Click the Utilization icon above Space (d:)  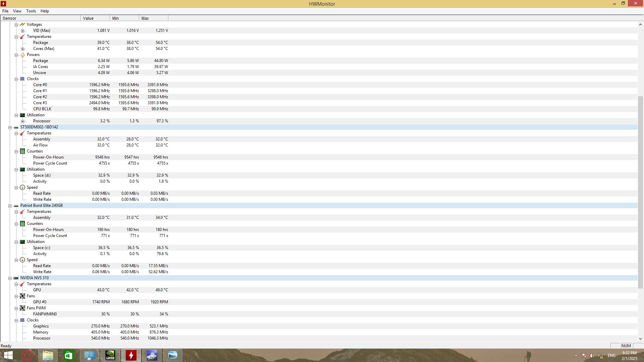pyautogui.click(x=22, y=169)
